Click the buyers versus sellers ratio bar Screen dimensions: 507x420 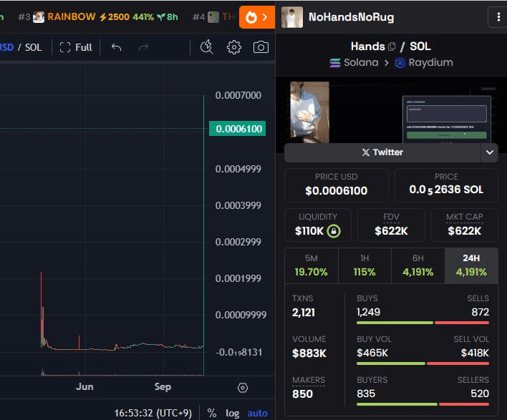point(422,404)
